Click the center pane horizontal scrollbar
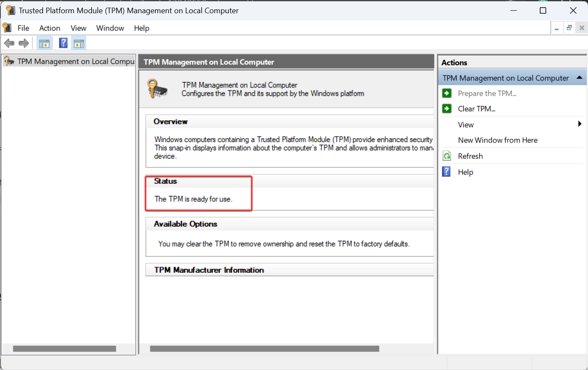 click(265, 349)
